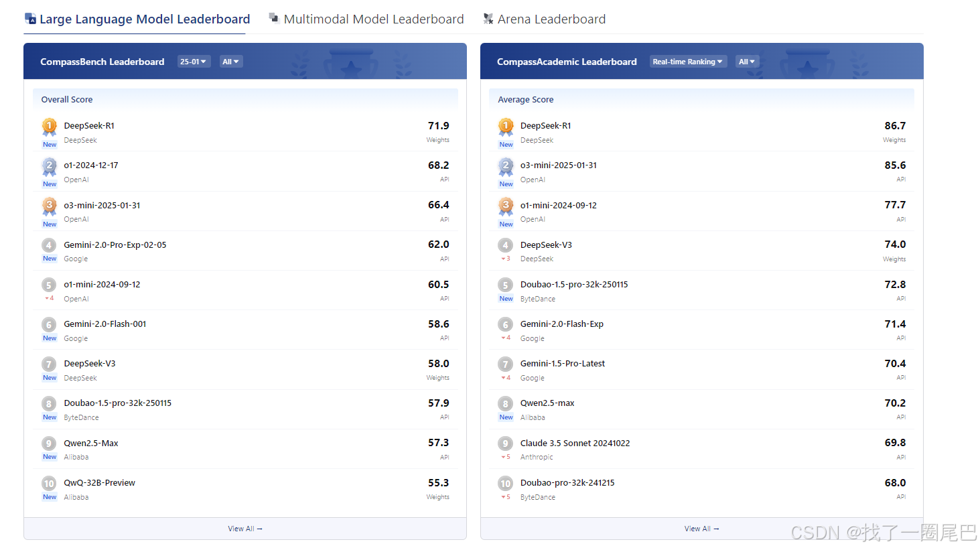
Task: Click the Average Score column header
Action: pos(526,99)
